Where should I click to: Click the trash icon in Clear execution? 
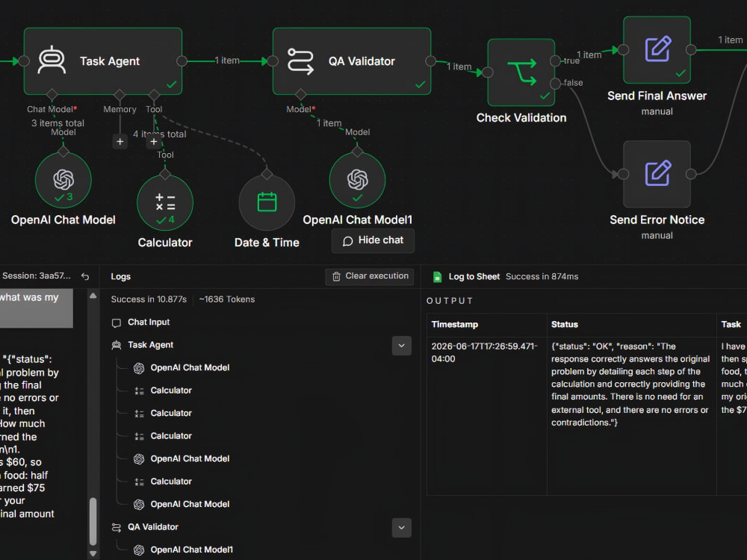(x=336, y=276)
